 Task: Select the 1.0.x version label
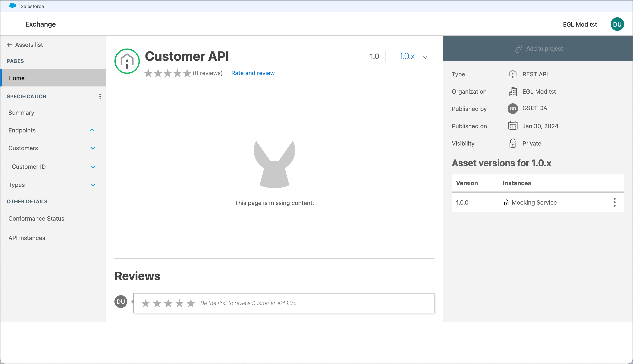[407, 56]
